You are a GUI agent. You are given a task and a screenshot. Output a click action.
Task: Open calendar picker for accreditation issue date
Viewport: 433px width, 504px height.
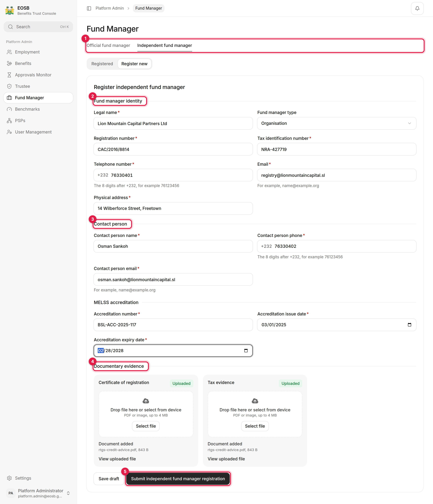(x=409, y=325)
